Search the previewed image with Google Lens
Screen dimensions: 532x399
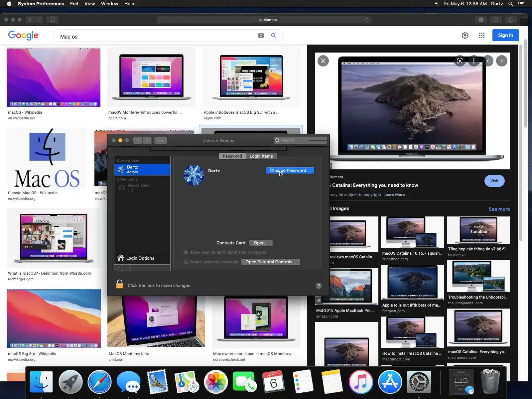pos(460,61)
